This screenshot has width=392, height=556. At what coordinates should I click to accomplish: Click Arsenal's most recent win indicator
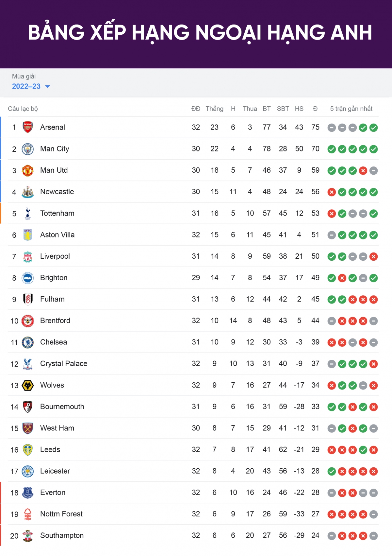[374, 128]
